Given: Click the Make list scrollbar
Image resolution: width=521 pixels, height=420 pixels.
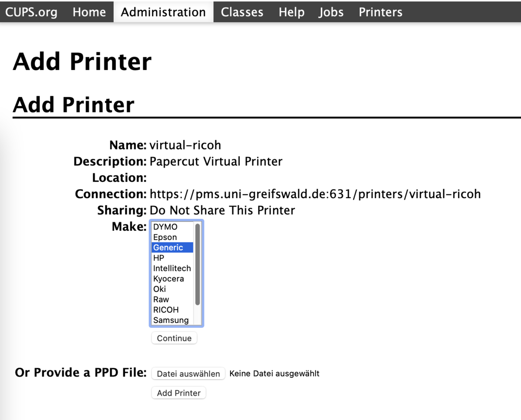Looking at the screenshot, I should (198, 265).
